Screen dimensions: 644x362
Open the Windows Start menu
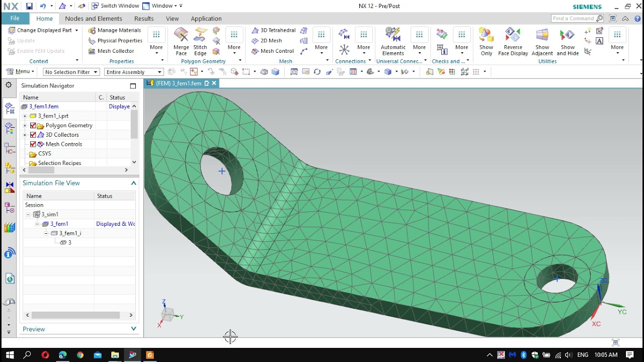(10, 355)
